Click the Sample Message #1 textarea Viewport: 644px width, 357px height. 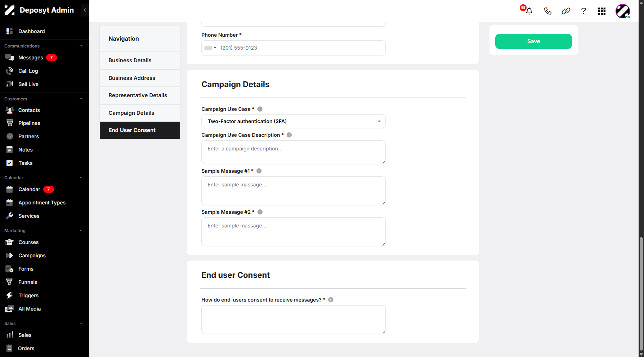[294, 191]
